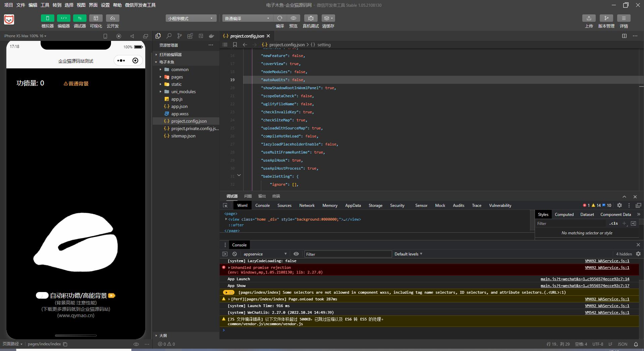This screenshot has height=351, width=644.
Task: Click the console Filter input field
Action: click(x=347, y=254)
